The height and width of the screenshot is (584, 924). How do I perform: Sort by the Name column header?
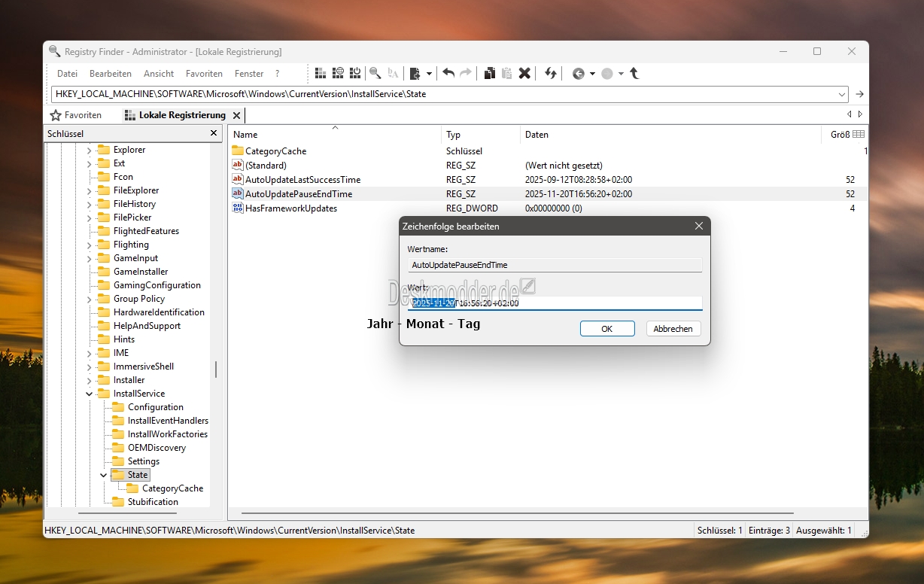point(336,135)
